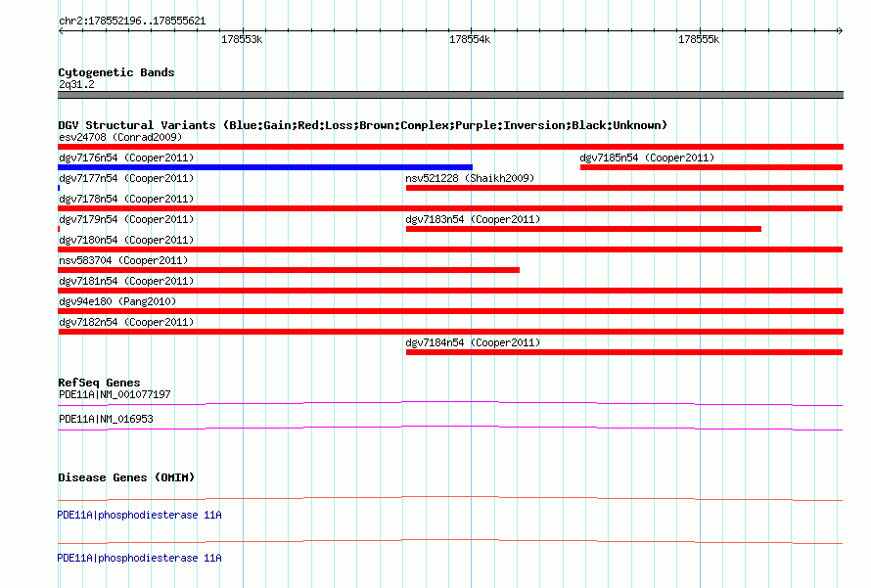Open the first PDE11A|phosphodiesterase 11A link
The height and width of the screenshot is (588, 871).
pyautogui.click(x=139, y=516)
